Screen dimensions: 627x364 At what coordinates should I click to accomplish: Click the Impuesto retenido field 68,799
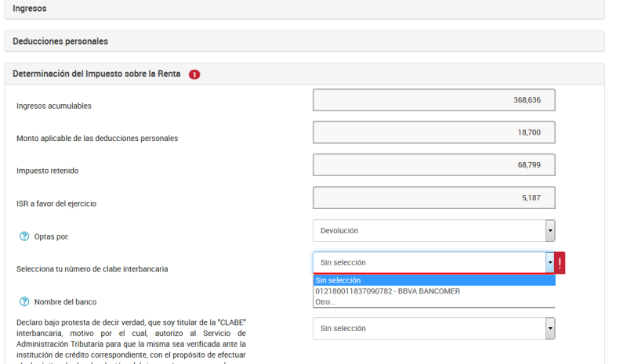(434, 165)
